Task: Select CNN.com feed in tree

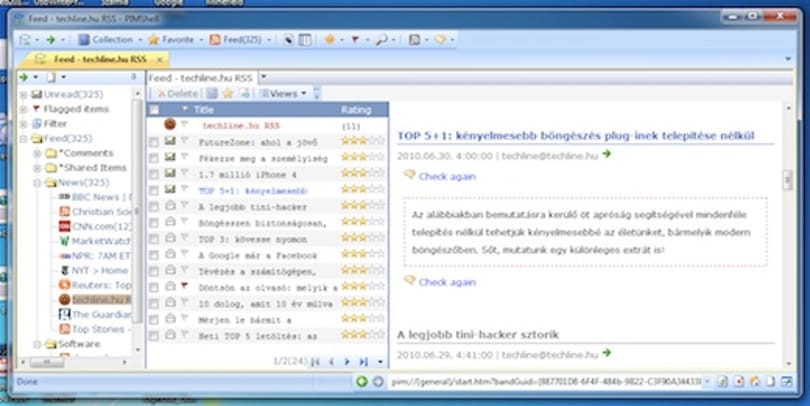Action: coord(96,227)
